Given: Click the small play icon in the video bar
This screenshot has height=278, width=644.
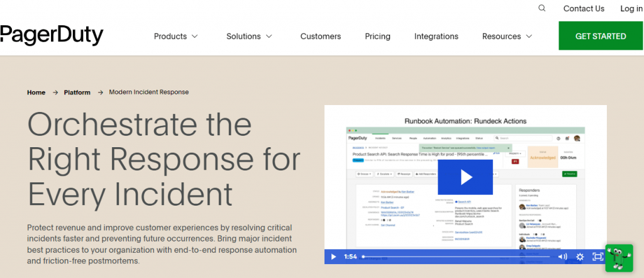Looking at the screenshot, I should click(x=333, y=257).
